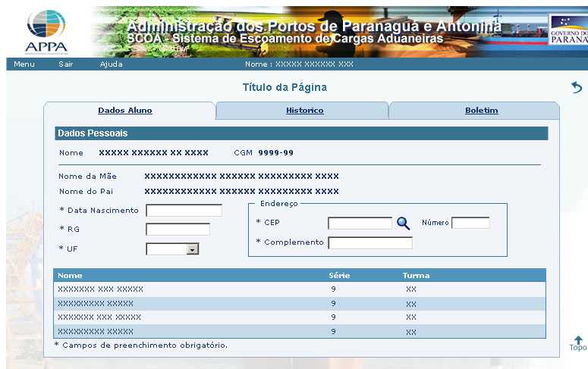The height and width of the screenshot is (369, 588).
Task: Click the Número input field
Action: point(470,223)
